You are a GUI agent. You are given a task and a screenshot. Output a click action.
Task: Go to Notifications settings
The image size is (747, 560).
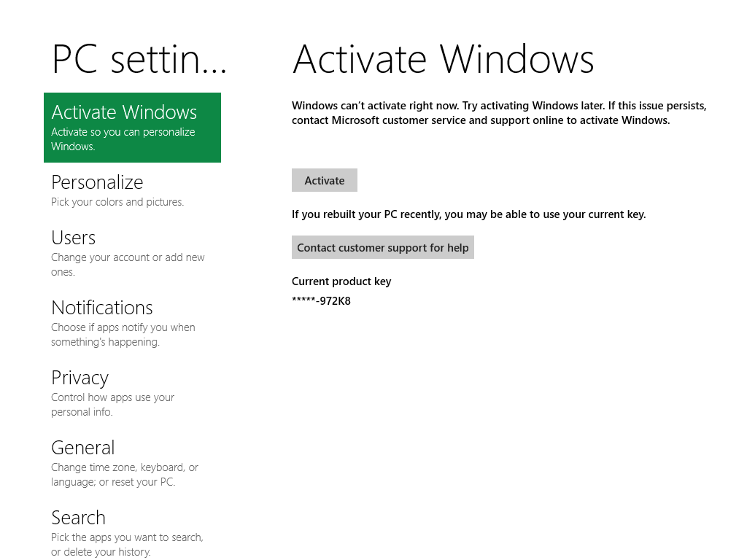[x=132, y=323]
